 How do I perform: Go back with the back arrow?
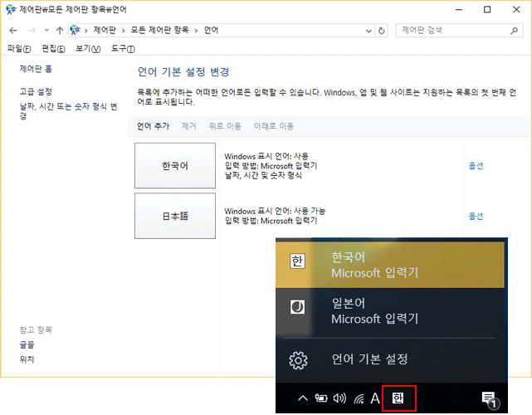coord(13,31)
